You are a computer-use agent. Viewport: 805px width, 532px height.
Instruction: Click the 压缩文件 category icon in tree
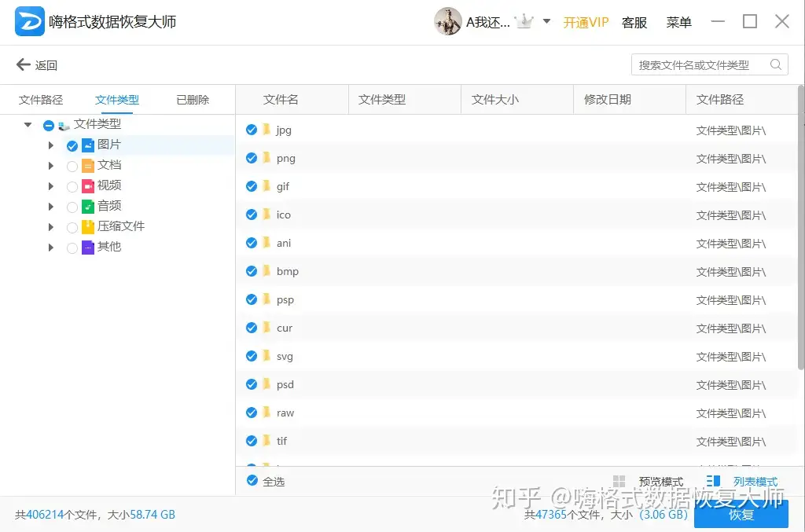(88, 227)
